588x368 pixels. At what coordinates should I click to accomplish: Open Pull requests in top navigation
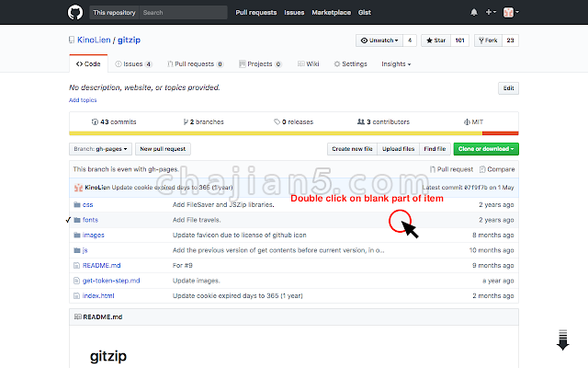(256, 12)
